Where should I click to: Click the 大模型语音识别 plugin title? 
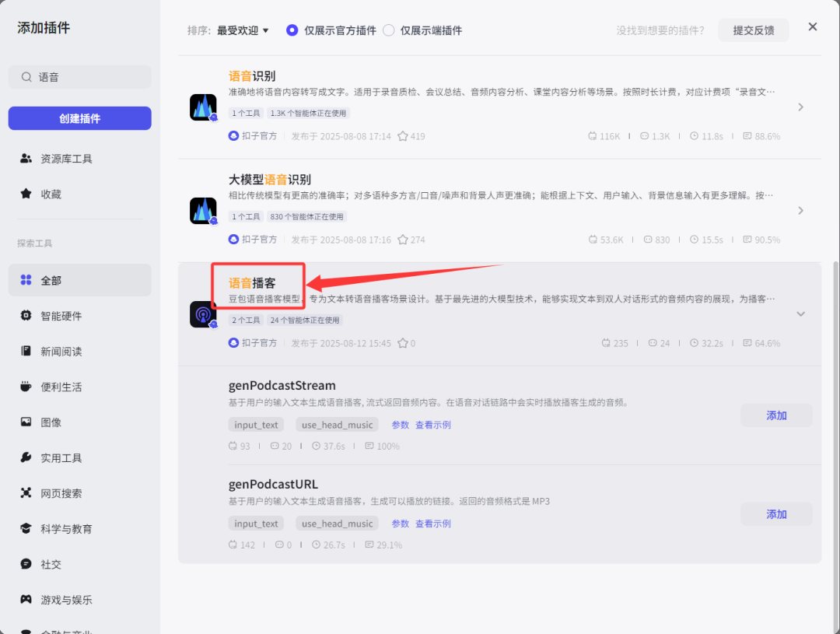(269, 180)
